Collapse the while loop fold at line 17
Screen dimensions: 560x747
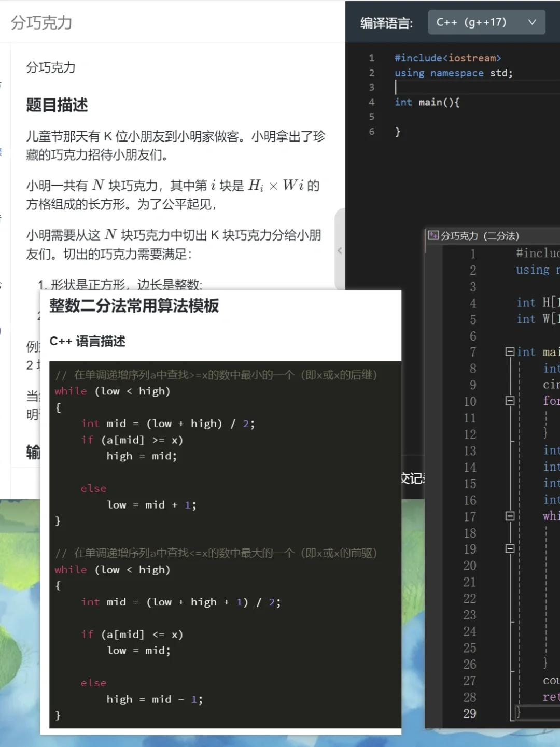[x=510, y=516]
